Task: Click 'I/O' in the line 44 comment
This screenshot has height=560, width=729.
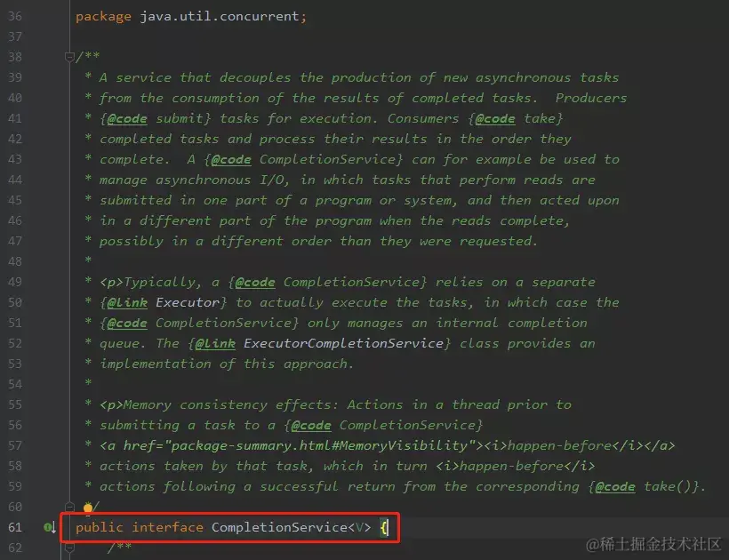Action: point(271,180)
